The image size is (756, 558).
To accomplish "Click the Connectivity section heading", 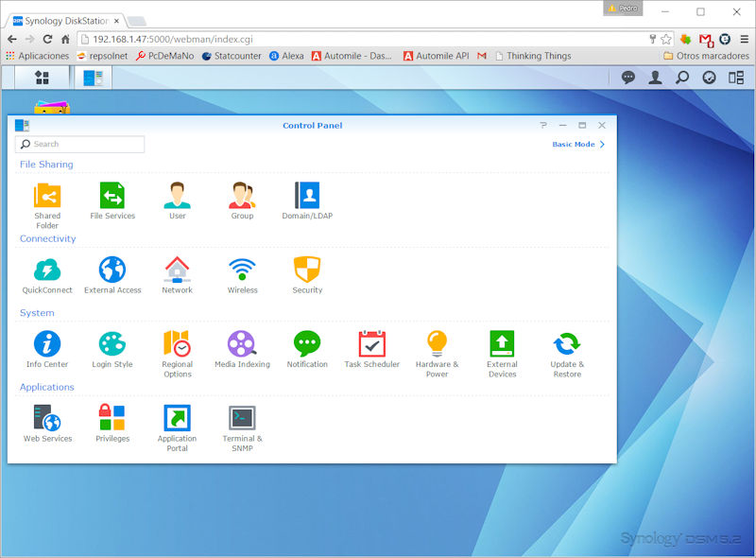I will tap(48, 238).
